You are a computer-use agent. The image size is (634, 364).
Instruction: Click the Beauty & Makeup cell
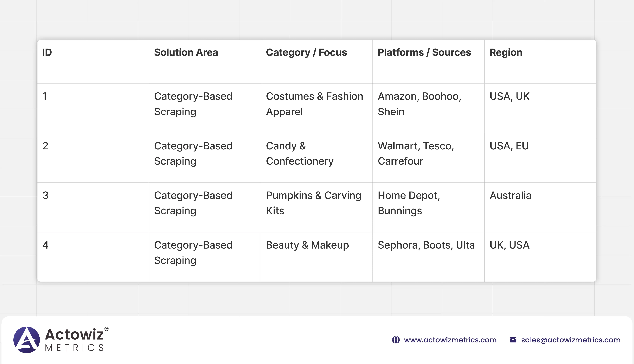point(307,245)
